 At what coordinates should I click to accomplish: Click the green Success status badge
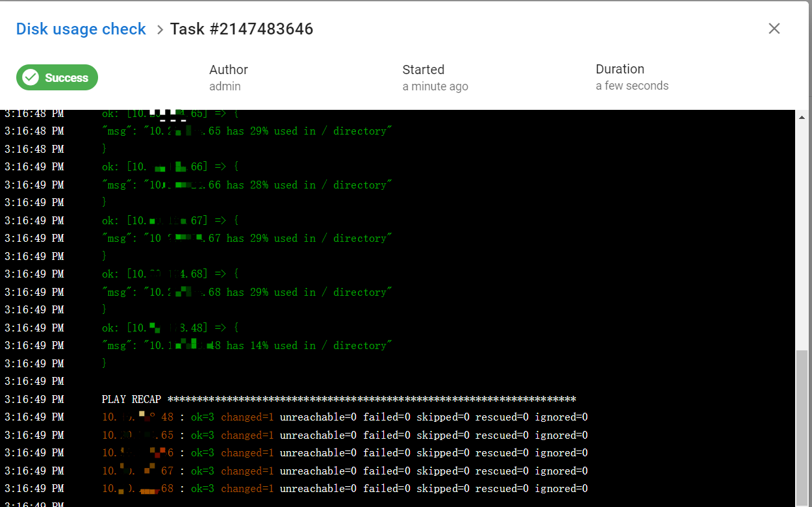[x=57, y=78]
